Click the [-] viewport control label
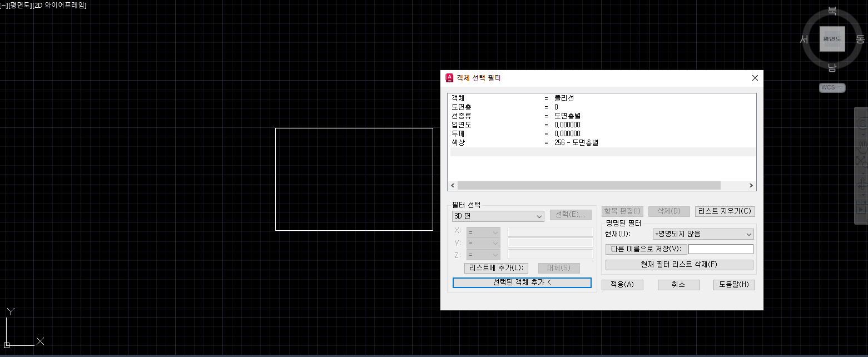The height and width of the screenshot is (357, 868). click(x=3, y=5)
